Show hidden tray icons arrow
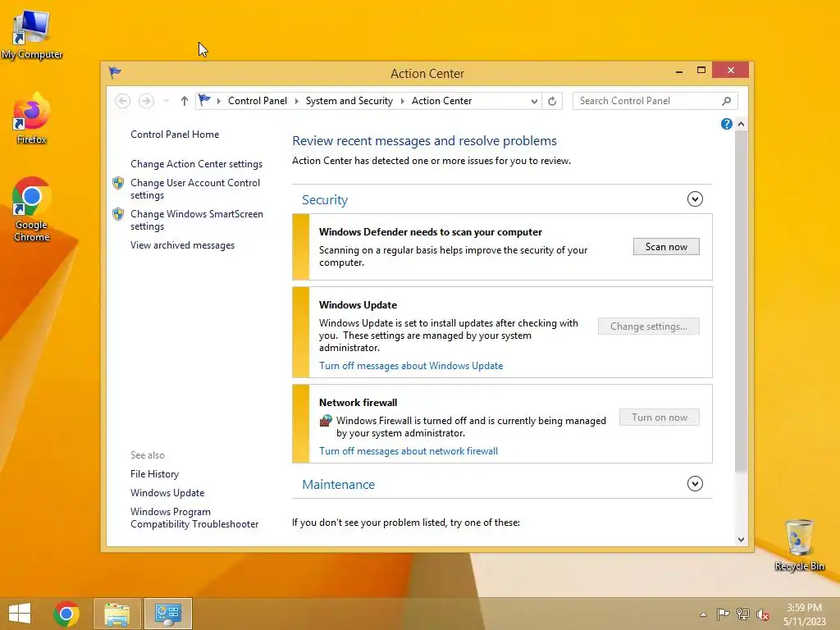This screenshot has height=630, width=840. 703,614
